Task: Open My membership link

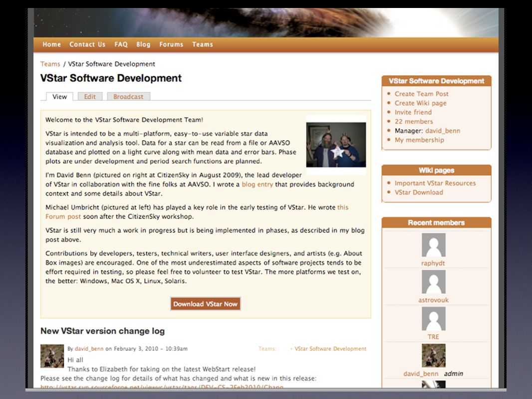Action: click(419, 140)
